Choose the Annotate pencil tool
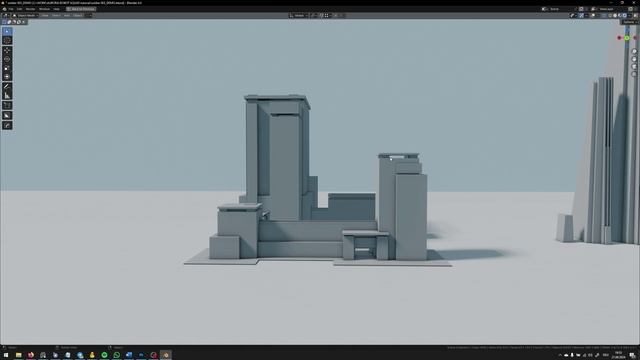 pyautogui.click(x=7, y=87)
